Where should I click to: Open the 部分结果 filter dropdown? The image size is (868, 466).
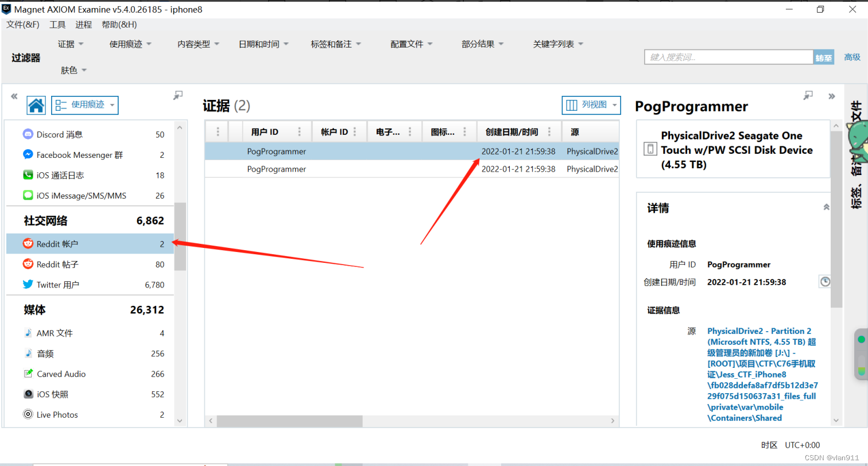[x=483, y=44]
